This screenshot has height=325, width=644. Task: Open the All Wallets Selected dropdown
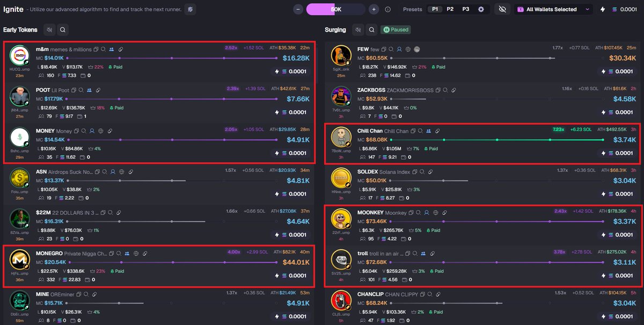553,9
